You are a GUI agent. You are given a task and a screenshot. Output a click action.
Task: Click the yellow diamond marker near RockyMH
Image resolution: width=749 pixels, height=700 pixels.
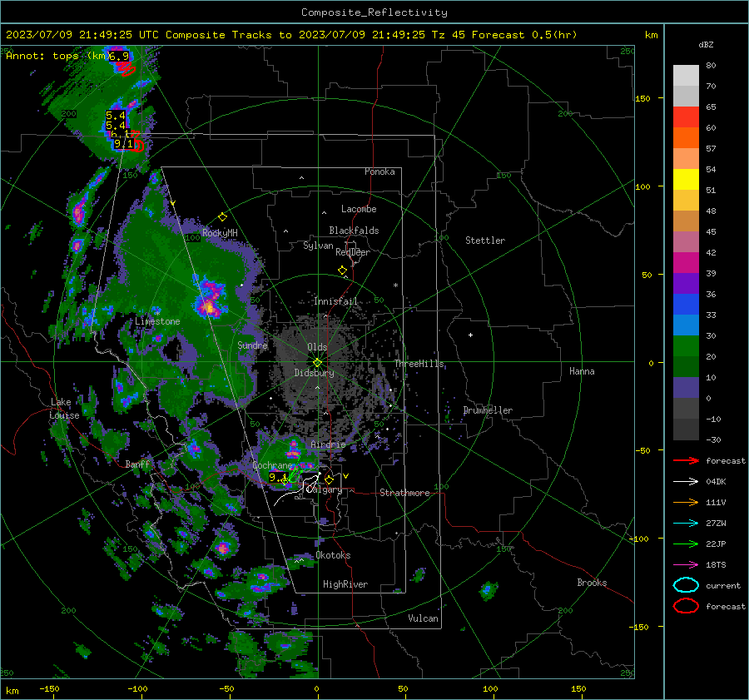pos(222,217)
